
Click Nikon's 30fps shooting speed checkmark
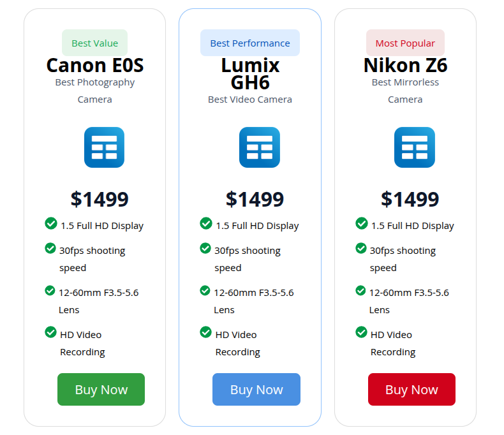pos(360,248)
